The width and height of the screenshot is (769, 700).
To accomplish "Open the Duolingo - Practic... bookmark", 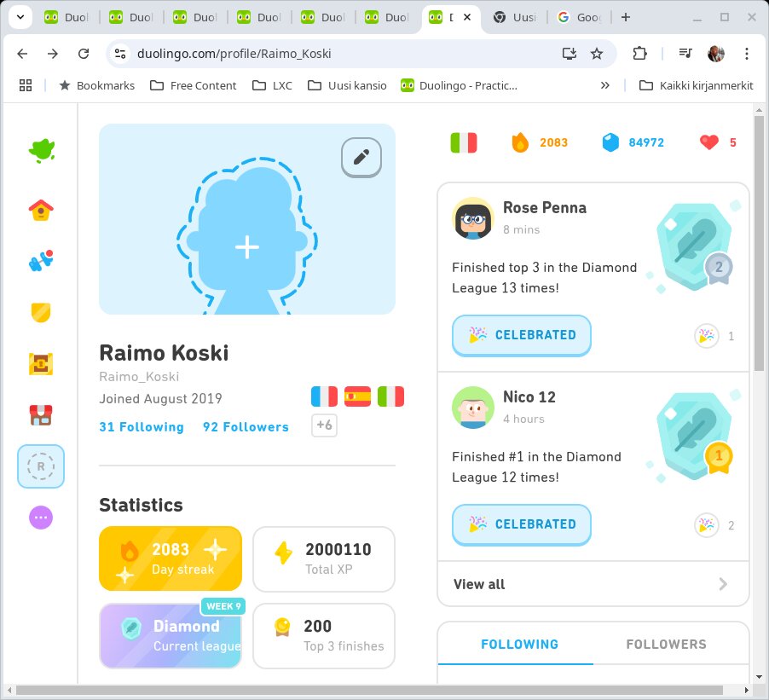I will 459,85.
